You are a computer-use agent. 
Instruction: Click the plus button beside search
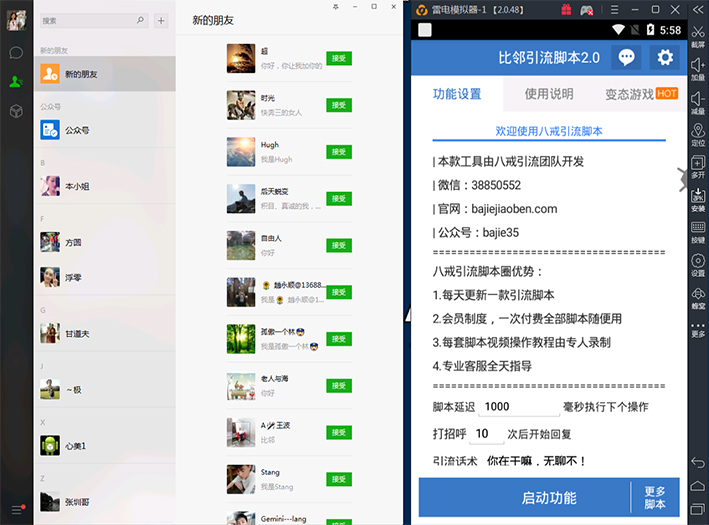[x=161, y=20]
